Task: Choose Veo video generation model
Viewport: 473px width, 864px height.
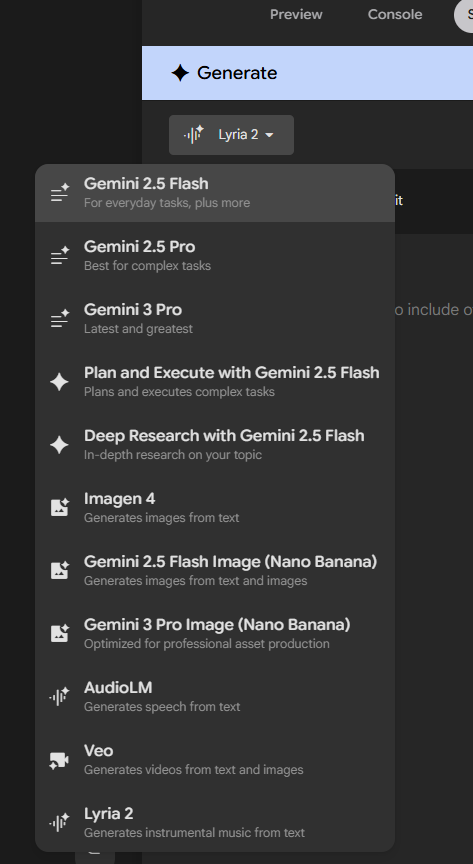Action: (x=215, y=759)
